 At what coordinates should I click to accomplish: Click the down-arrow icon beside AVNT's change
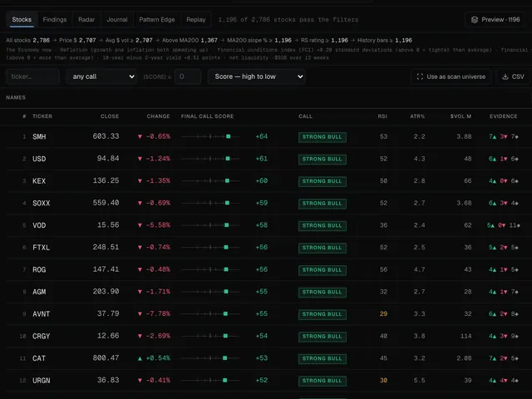point(140,314)
